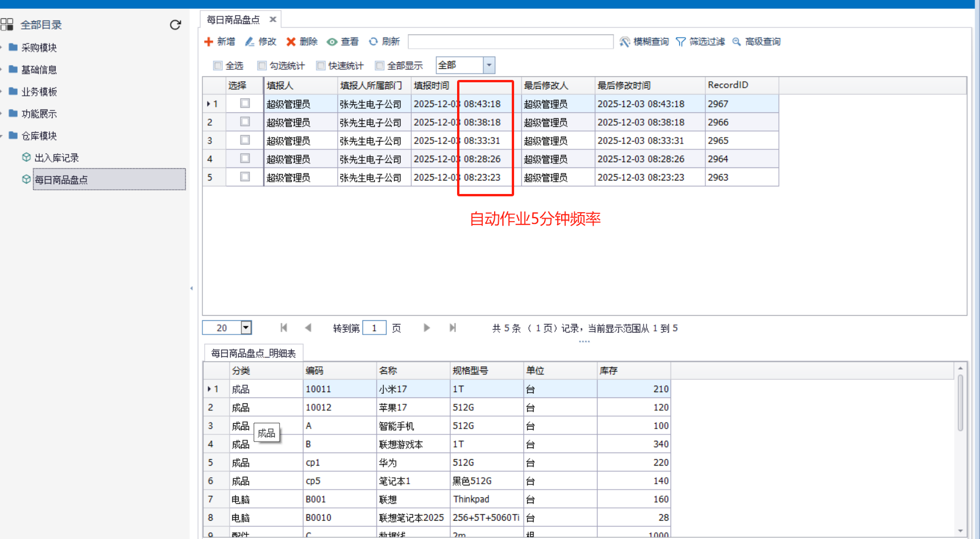Open 筛选过滤 funnel filter
The height and width of the screenshot is (539, 980).
(681, 42)
